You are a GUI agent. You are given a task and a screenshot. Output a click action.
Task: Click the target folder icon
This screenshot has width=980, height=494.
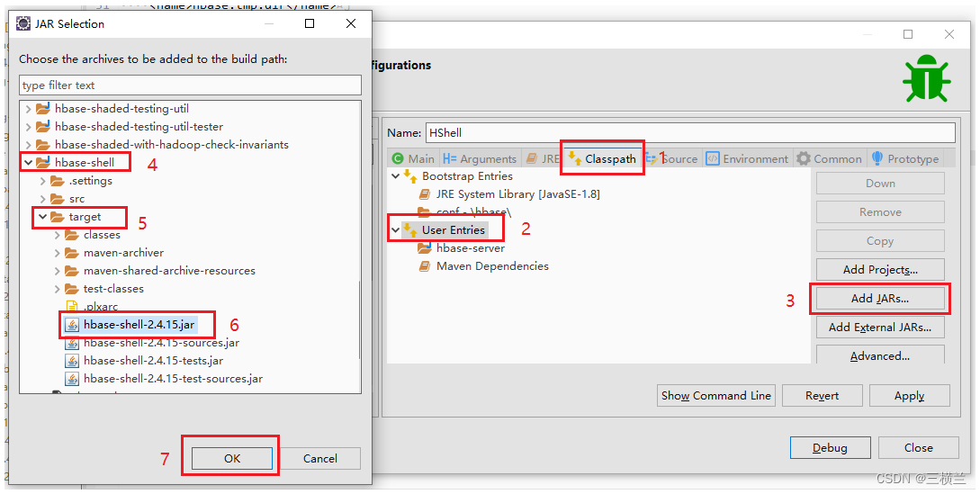coord(58,217)
